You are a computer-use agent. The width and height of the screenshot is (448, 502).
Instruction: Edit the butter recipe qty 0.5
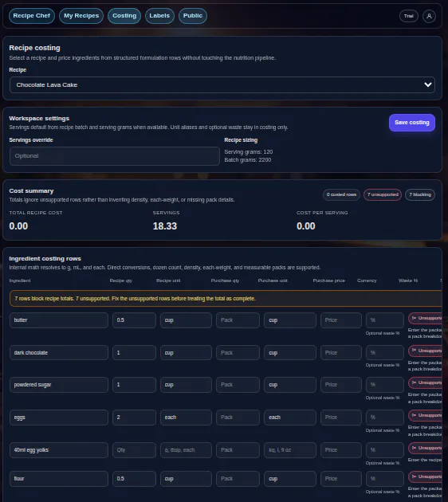134,320
